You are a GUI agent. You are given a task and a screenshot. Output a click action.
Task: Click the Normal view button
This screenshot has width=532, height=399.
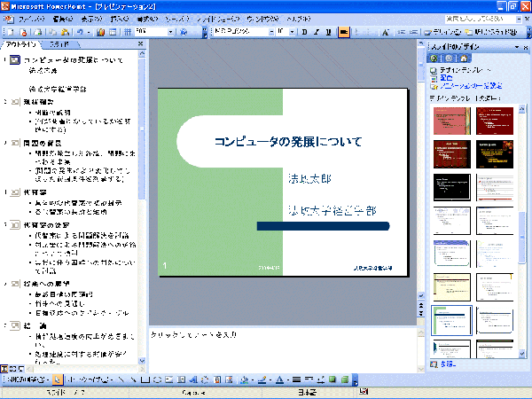tap(4, 369)
